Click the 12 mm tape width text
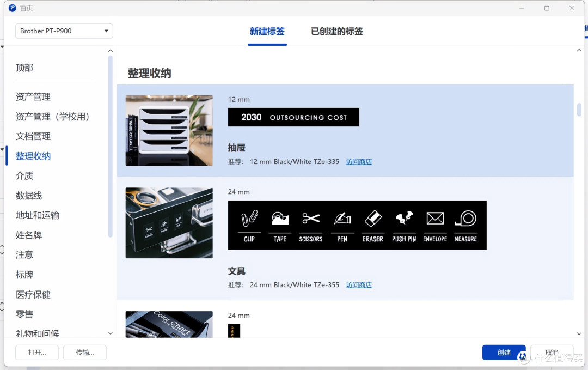Screen dimensions: 588x370 click(x=239, y=99)
